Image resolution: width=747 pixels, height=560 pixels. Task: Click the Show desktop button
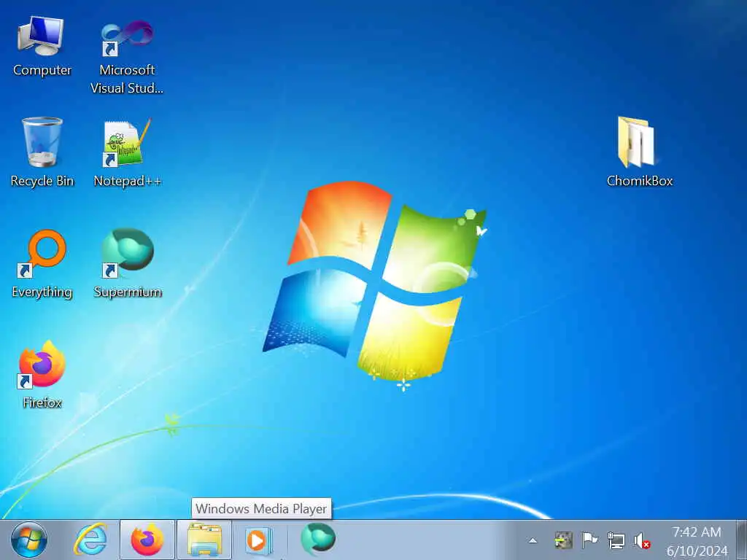click(x=742, y=540)
